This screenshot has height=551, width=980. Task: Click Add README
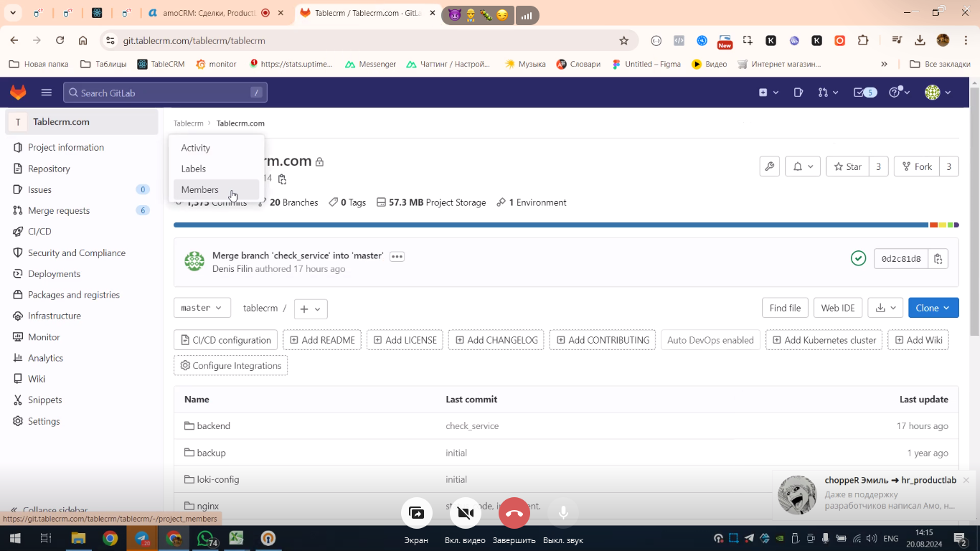pos(322,340)
